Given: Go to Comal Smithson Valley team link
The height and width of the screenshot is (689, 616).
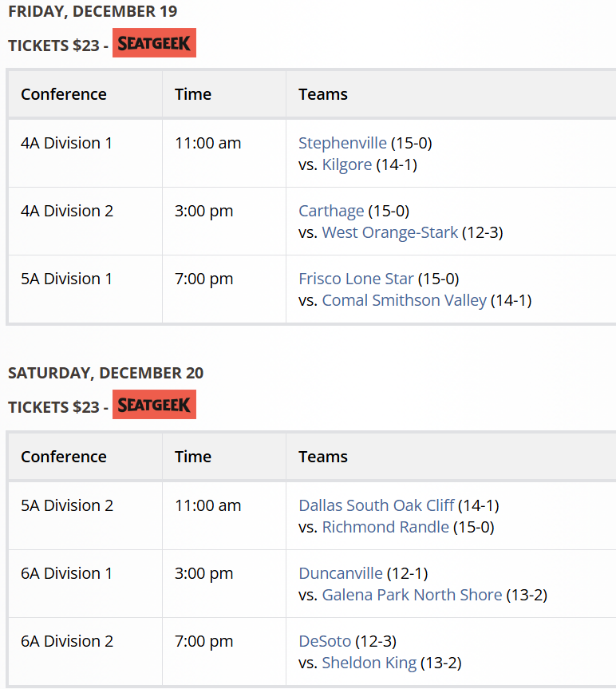Looking at the screenshot, I should [405, 300].
